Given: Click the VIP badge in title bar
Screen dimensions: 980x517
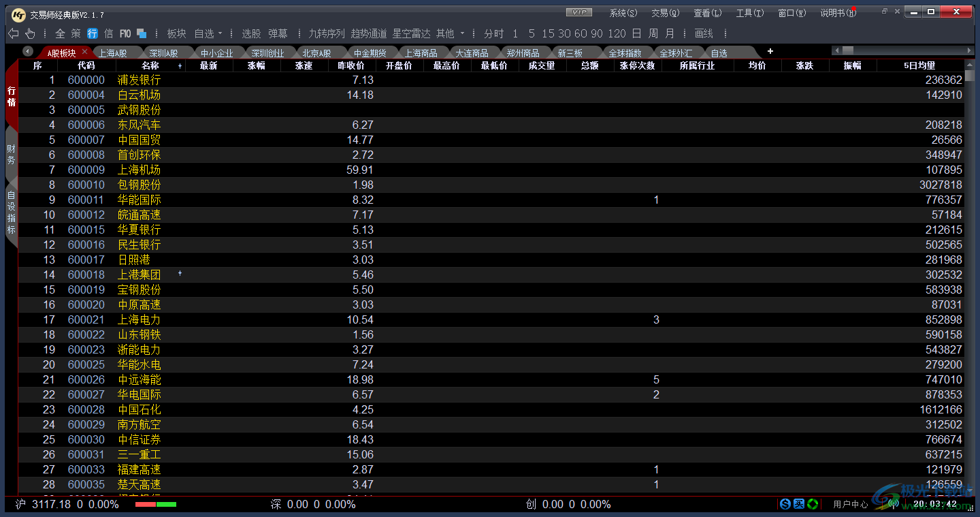Looking at the screenshot, I should (x=579, y=12).
